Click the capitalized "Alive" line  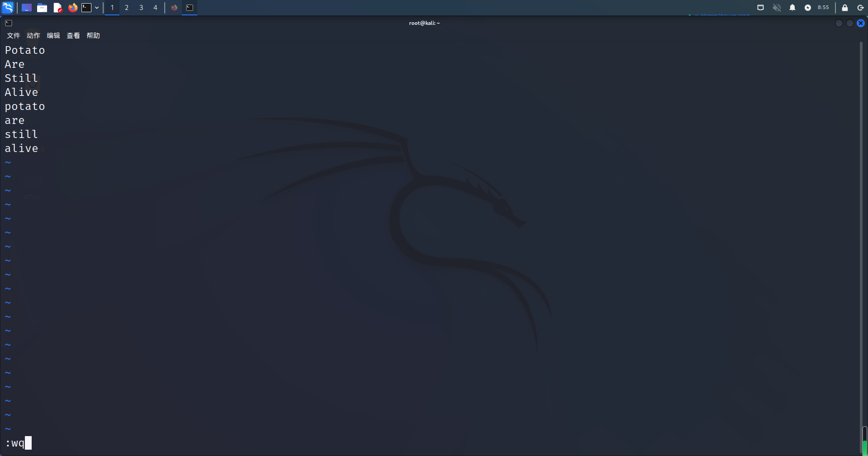tap(21, 92)
